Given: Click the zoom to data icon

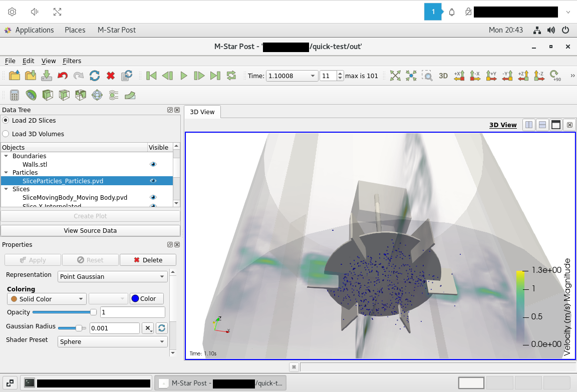Looking at the screenshot, I should click(411, 76).
